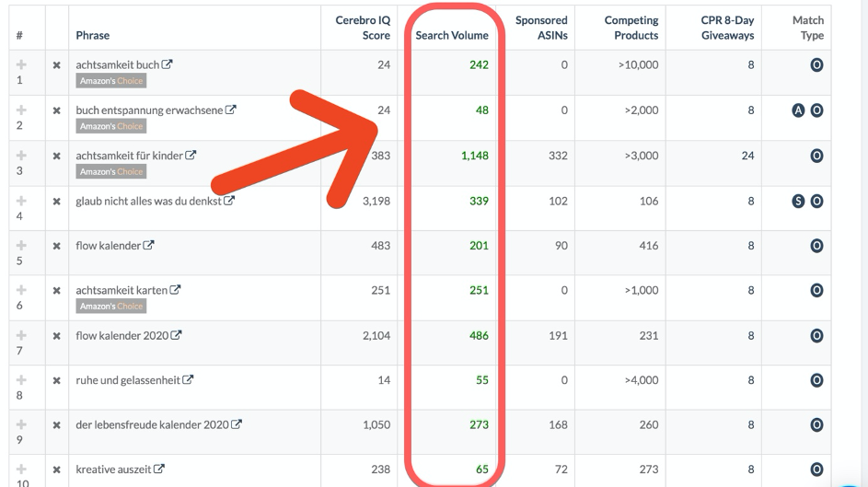Click the 'O' match badge for 'achtsamkeit buch'
The height and width of the screenshot is (487, 868).
click(x=816, y=65)
